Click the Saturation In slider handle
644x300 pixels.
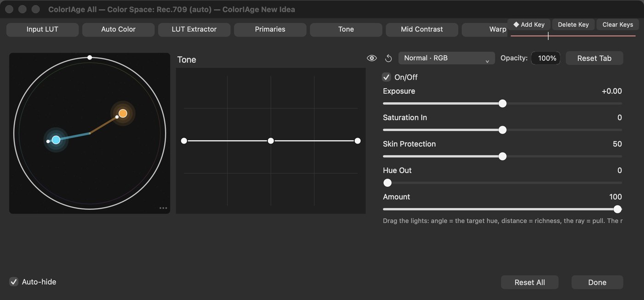[x=502, y=130]
